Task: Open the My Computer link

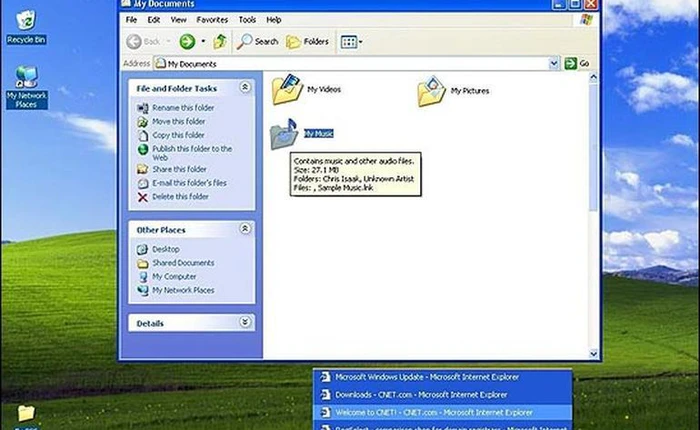Action: click(174, 277)
